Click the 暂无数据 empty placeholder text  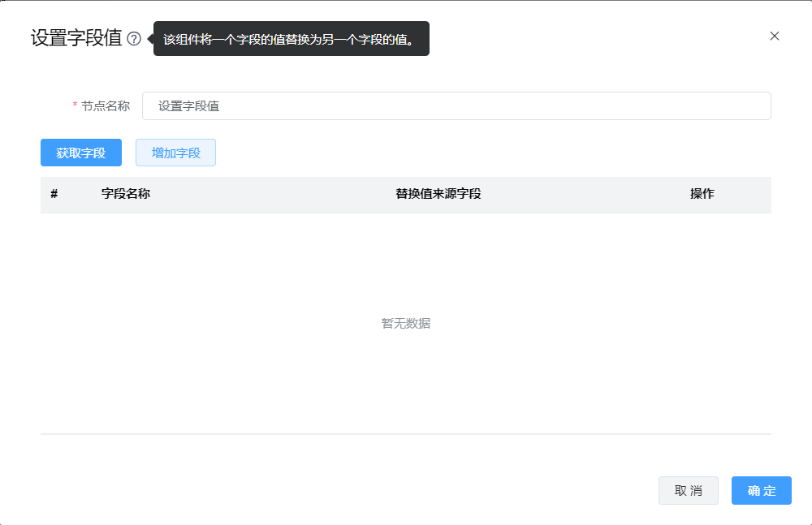405,324
